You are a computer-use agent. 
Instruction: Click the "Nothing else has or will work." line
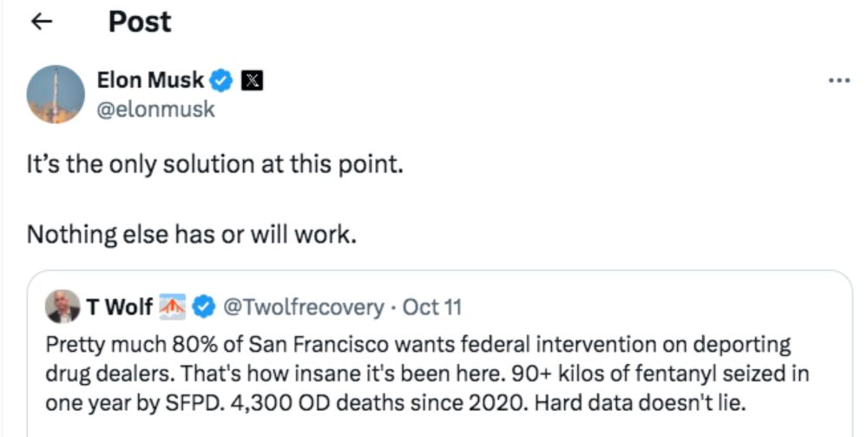point(192,235)
